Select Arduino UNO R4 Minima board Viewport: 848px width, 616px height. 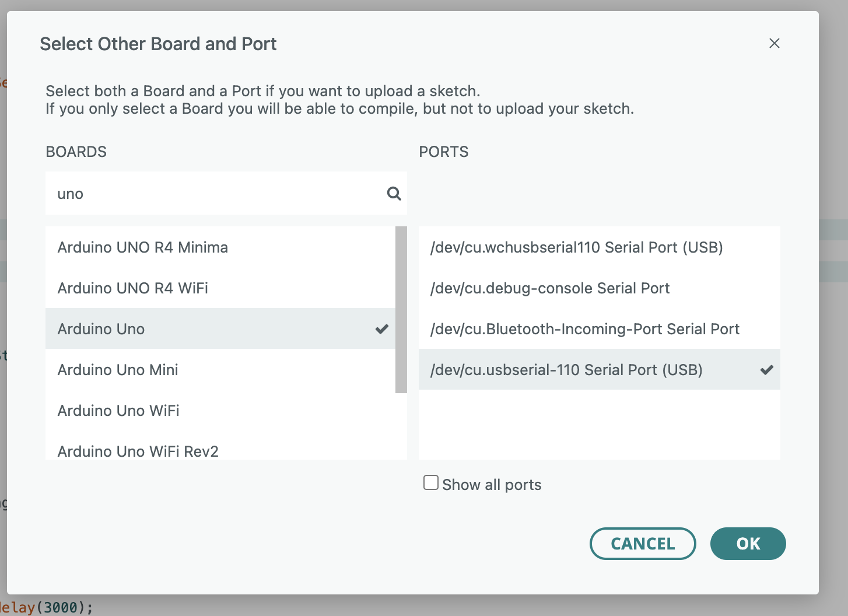pos(143,247)
